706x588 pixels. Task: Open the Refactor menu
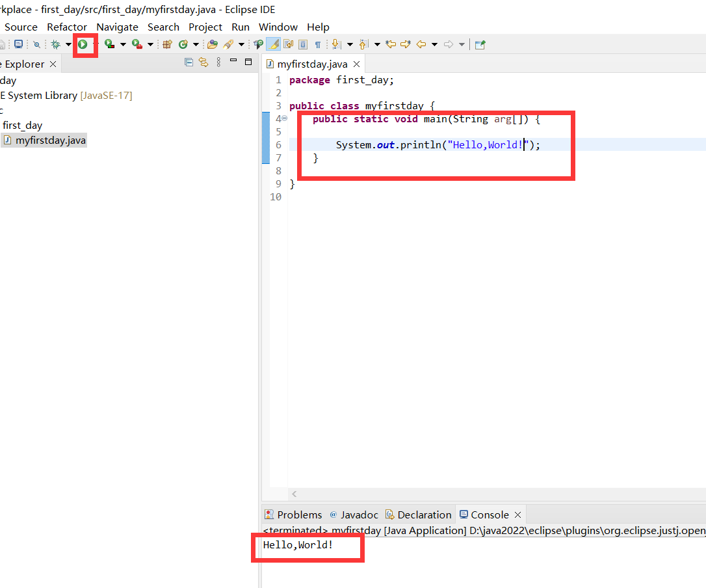coord(67,27)
